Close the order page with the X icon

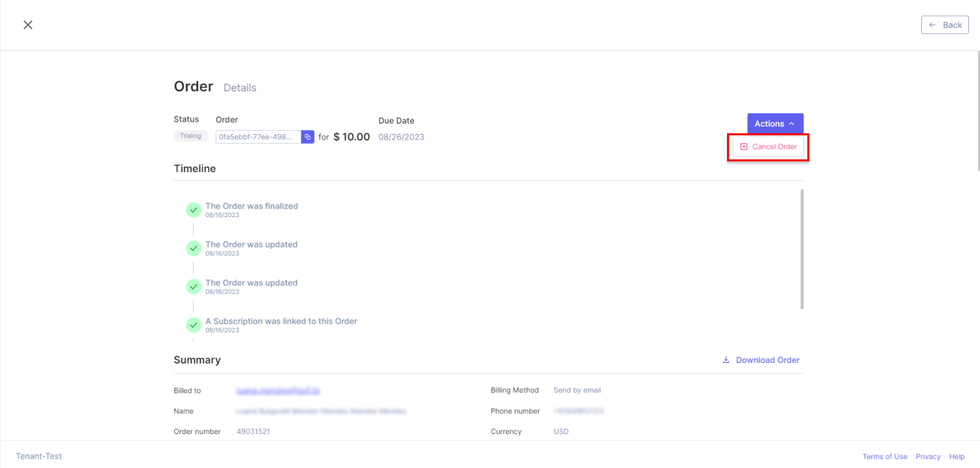(x=28, y=25)
